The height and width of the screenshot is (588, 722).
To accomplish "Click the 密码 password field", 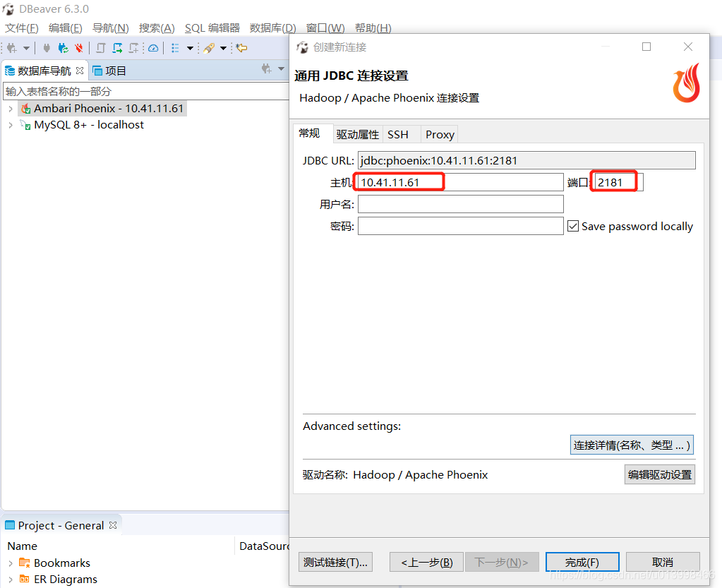I will [x=460, y=226].
